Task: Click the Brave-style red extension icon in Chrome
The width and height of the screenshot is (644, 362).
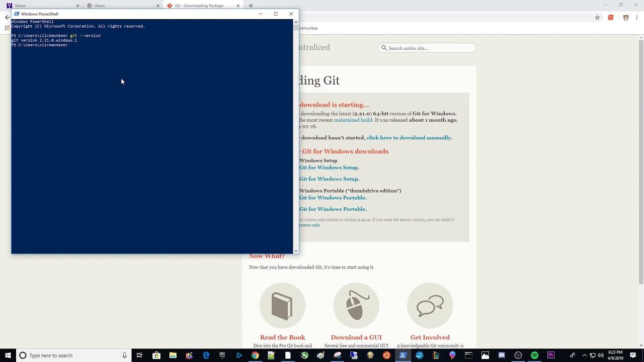Action: click(x=611, y=18)
